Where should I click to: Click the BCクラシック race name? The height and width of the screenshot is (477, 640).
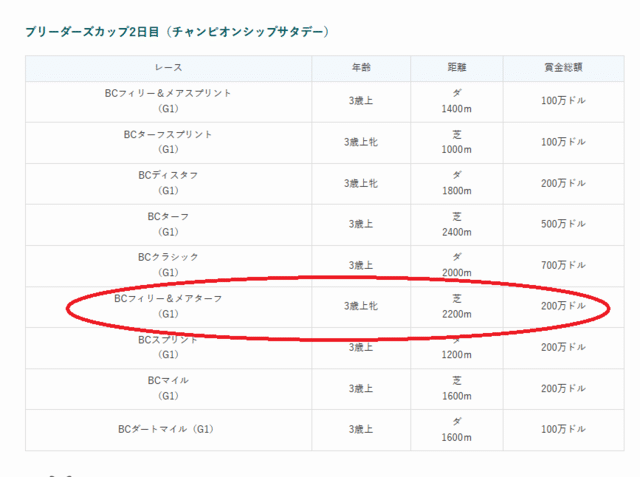coord(168,257)
